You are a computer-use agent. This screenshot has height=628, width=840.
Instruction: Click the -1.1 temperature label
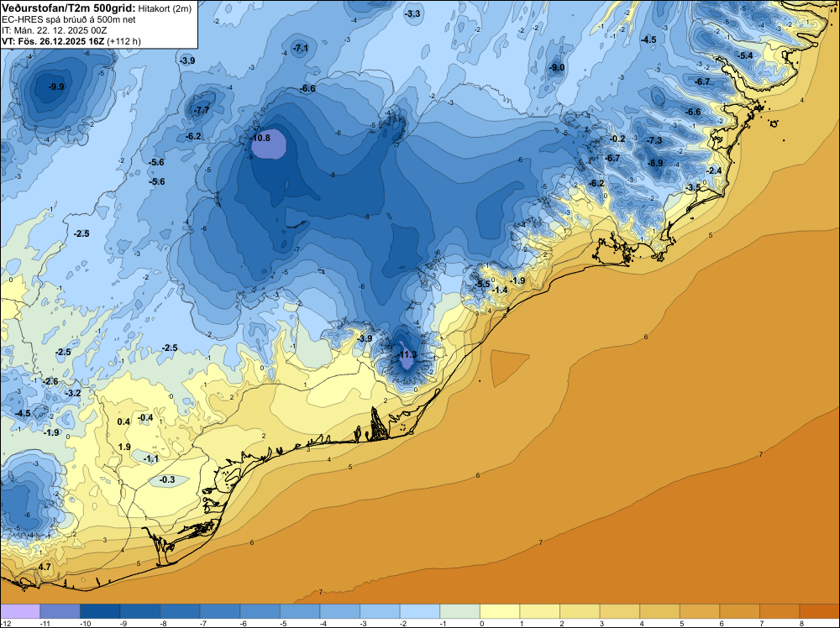coord(151,458)
